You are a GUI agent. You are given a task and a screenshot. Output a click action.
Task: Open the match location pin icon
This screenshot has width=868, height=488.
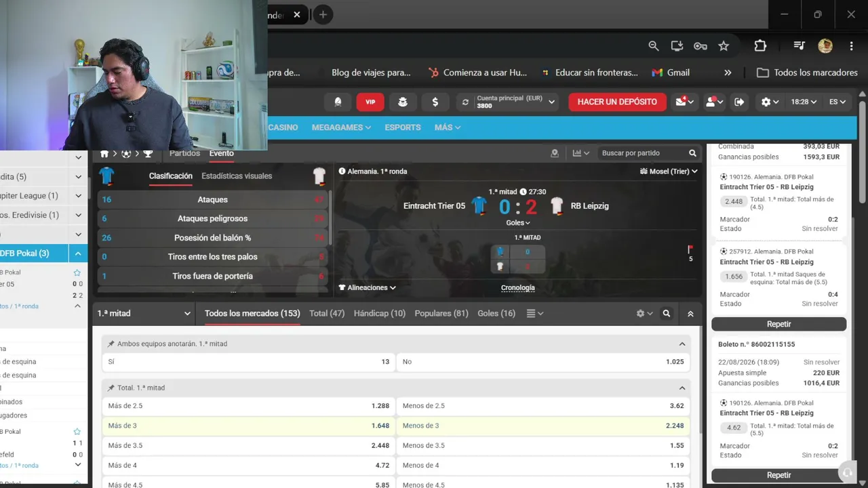coord(555,153)
